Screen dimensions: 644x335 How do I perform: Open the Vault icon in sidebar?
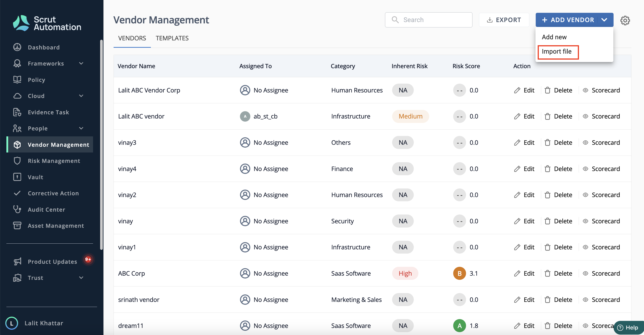point(17,177)
